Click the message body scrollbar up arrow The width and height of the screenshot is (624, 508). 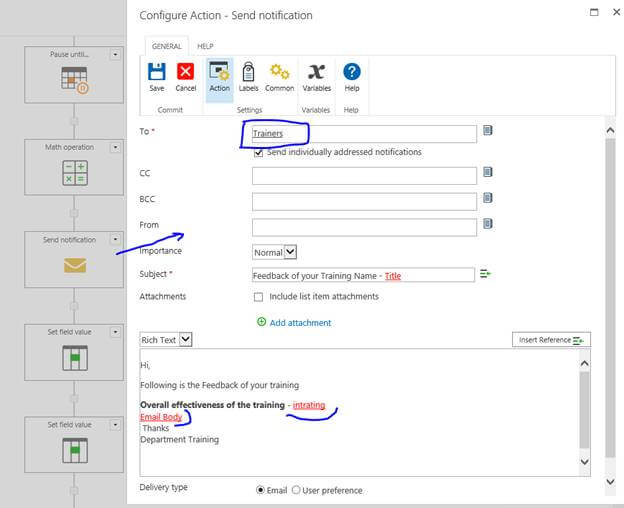(584, 363)
